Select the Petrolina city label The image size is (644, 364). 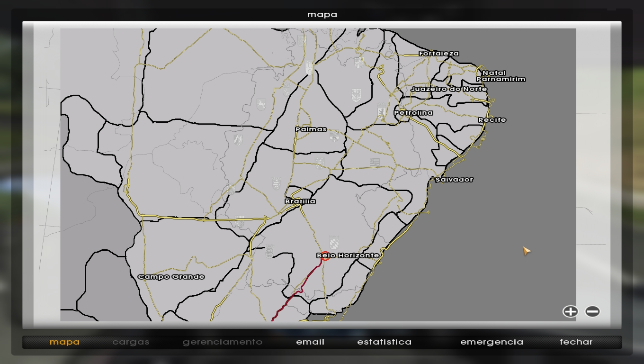click(x=413, y=113)
